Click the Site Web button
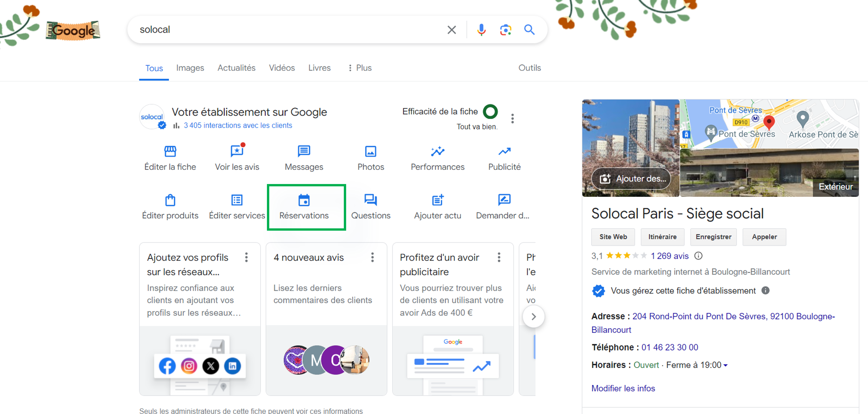The width and height of the screenshot is (868, 414). coord(613,237)
